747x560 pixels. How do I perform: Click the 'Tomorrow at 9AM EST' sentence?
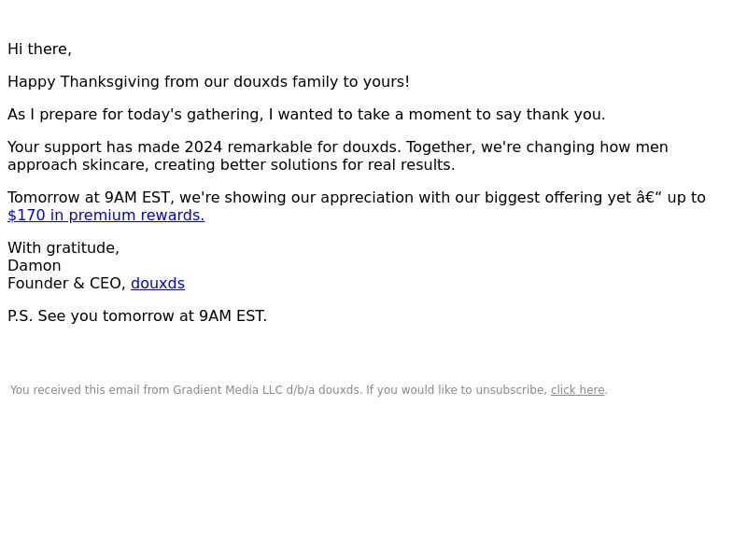click(357, 198)
